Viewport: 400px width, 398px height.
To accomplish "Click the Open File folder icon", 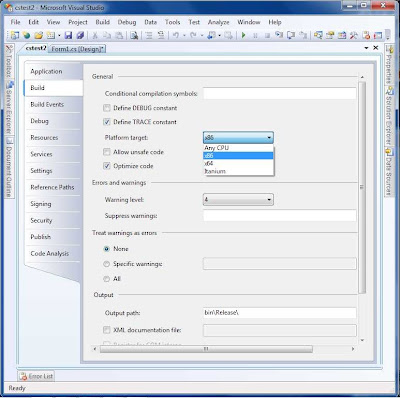I will [39, 35].
